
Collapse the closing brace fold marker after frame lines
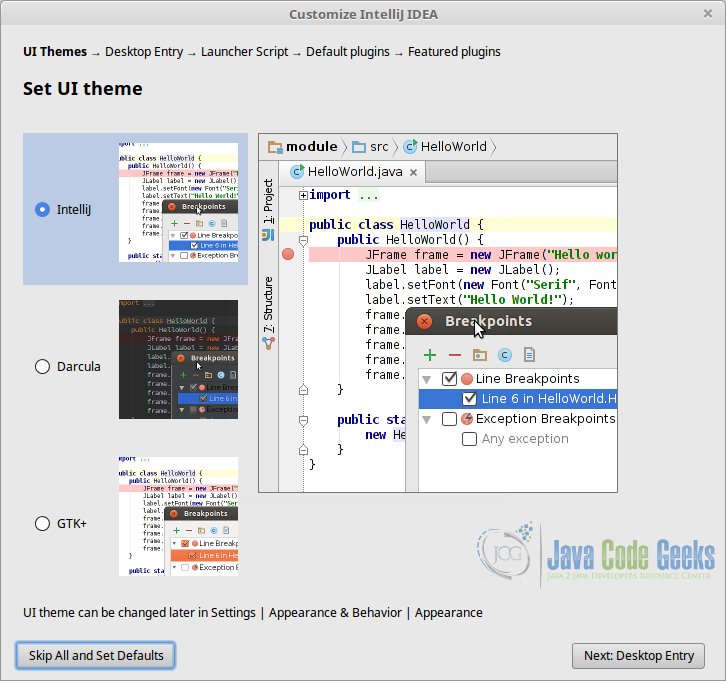point(303,390)
